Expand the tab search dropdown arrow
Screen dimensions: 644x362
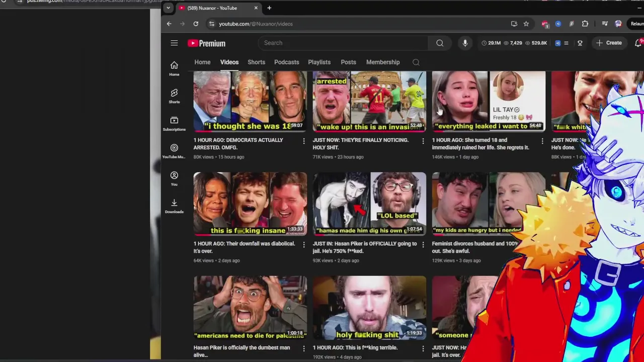pyautogui.click(x=168, y=8)
